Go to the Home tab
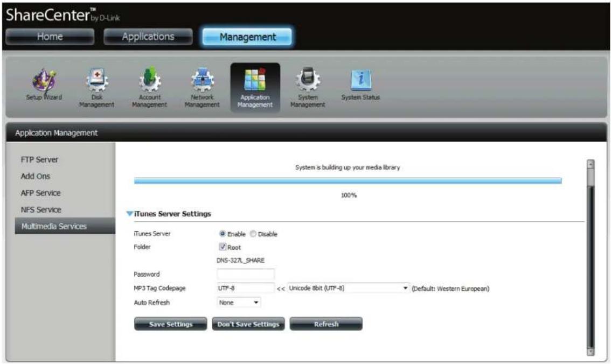The height and width of the screenshot is (364, 611). coord(50,37)
